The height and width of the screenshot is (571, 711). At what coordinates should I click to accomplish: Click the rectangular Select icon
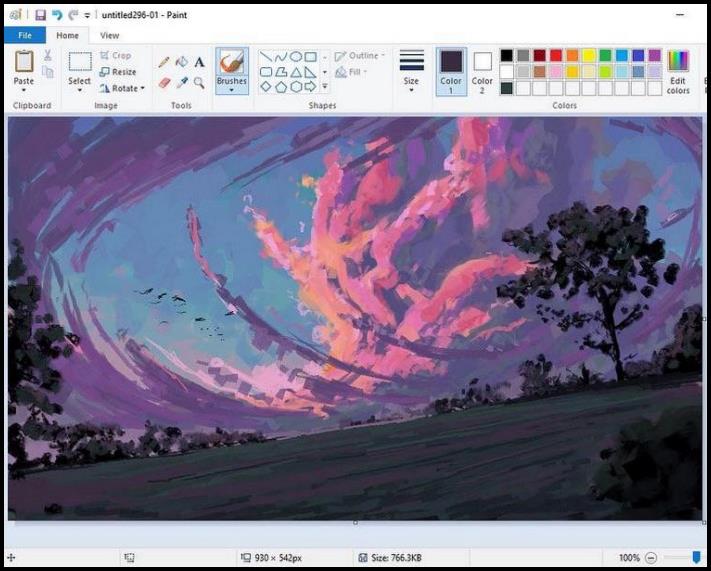[80, 62]
